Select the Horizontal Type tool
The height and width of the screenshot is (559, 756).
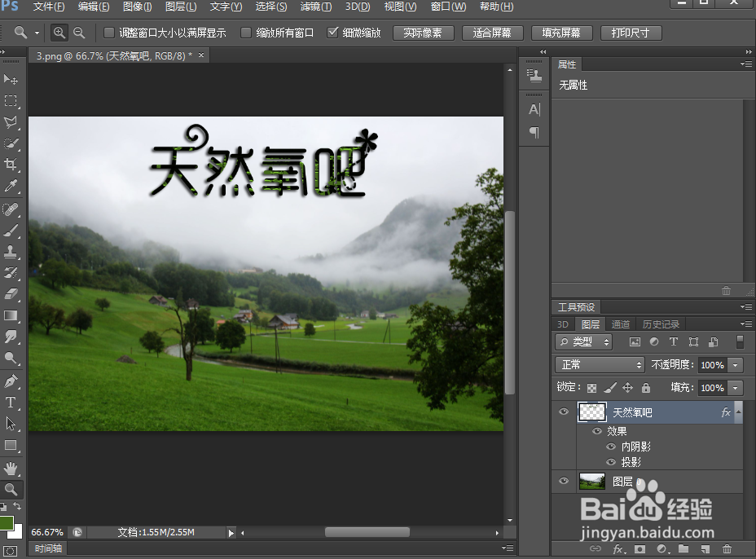pyautogui.click(x=11, y=403)
